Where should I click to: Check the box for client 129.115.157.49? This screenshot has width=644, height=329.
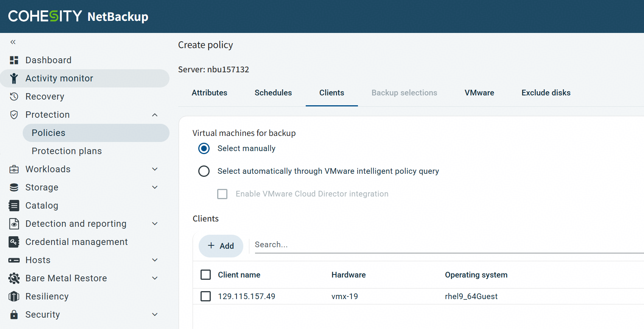pos(206,296)
